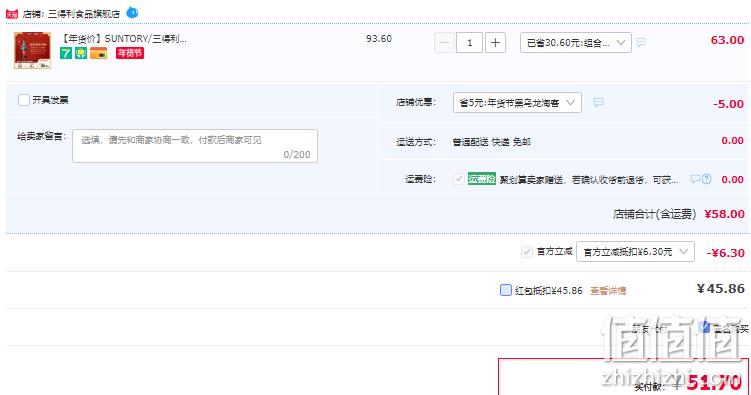Open the 官方立减抵扣¥6.30元 dropdown

pyautogui.click(x=635, y=252)
